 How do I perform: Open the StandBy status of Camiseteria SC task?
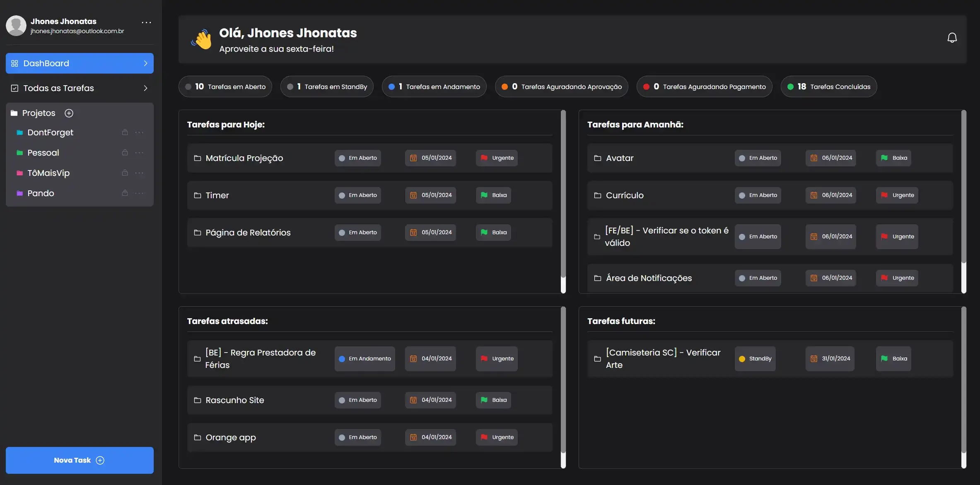point(755,359)
